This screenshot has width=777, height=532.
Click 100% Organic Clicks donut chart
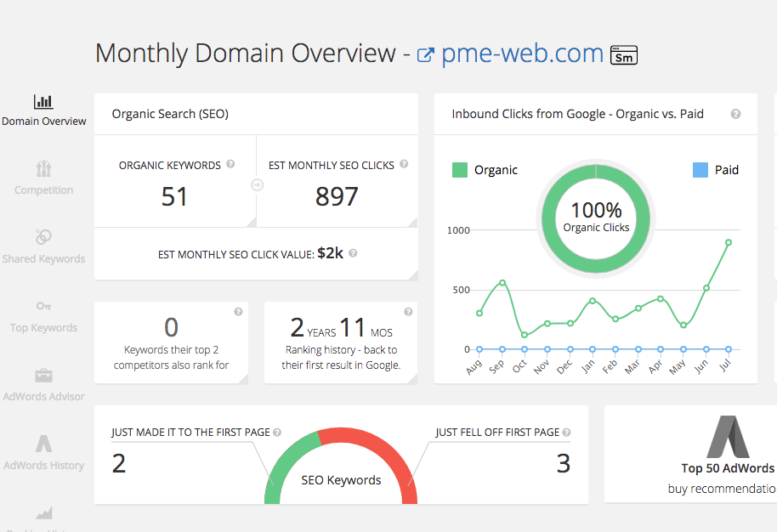pos(596,218)
